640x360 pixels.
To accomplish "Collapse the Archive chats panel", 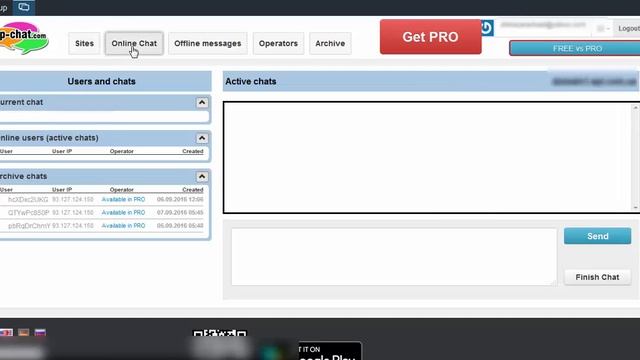I will tap(202, 176).
